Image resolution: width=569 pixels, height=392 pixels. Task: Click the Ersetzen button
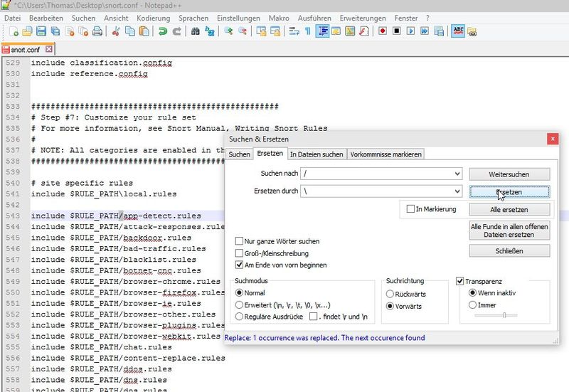click(509, 192)
